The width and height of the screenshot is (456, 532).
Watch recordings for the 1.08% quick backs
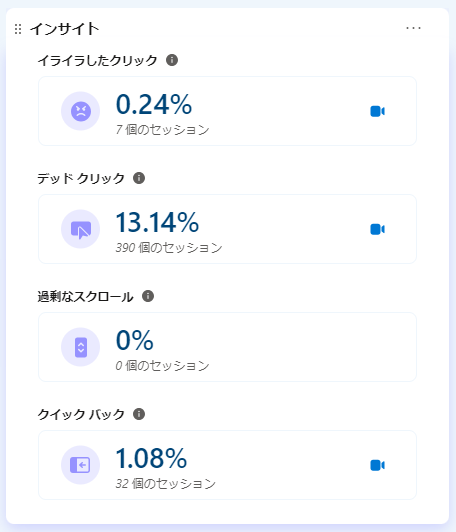tap(377, 465)
